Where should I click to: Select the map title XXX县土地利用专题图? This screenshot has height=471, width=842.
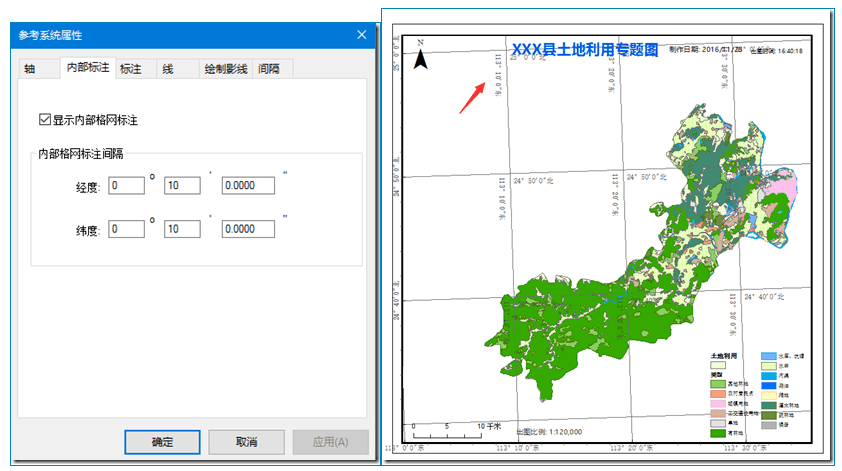584,50
